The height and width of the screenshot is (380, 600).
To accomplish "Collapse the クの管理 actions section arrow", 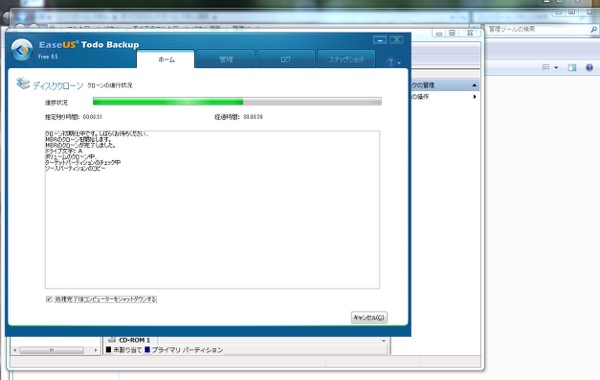I will coord(474,85).
